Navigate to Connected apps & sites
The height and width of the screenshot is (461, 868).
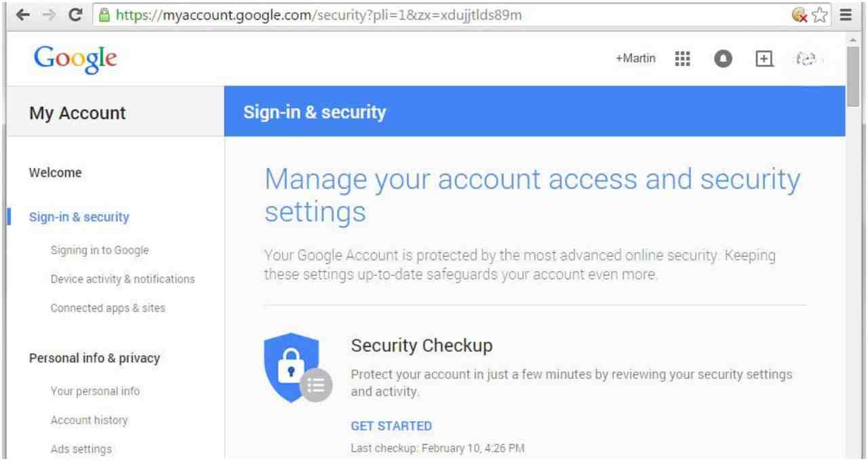click(x=108, y=308)
